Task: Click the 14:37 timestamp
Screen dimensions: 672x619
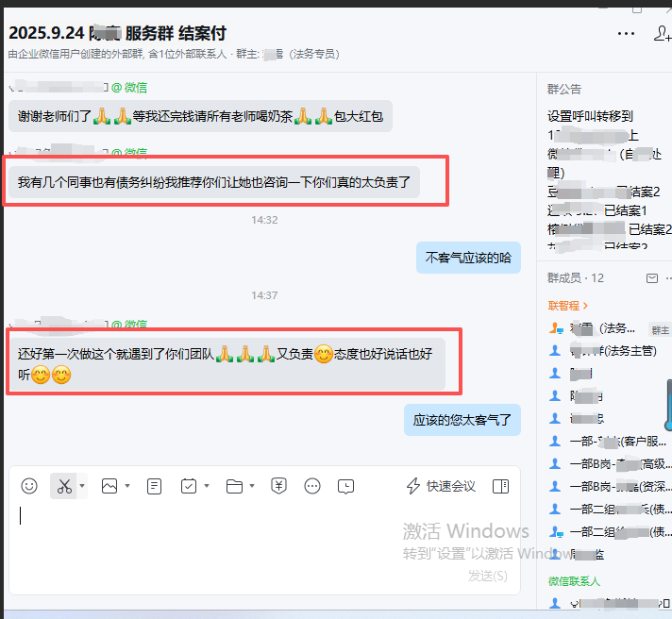Action: (264, 295)
